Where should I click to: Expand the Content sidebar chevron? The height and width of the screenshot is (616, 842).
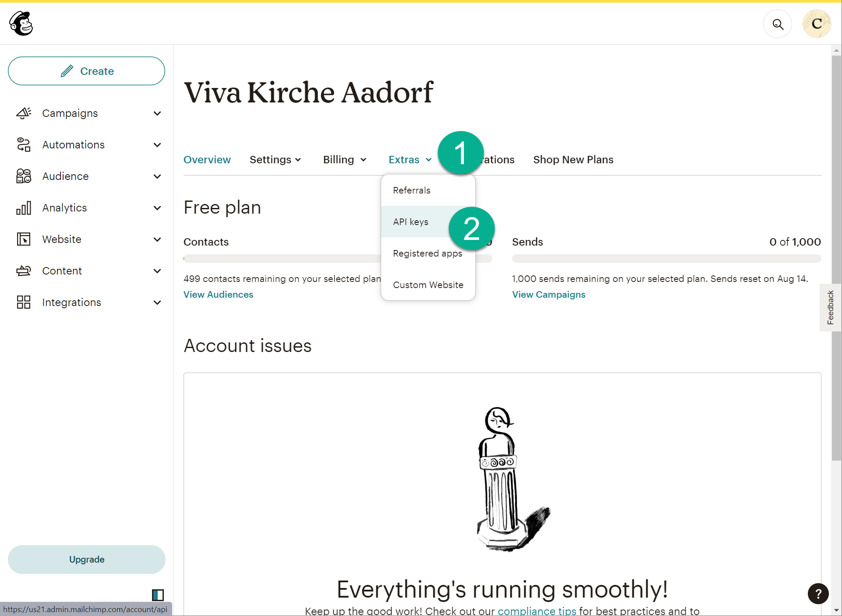pos(157,271)
